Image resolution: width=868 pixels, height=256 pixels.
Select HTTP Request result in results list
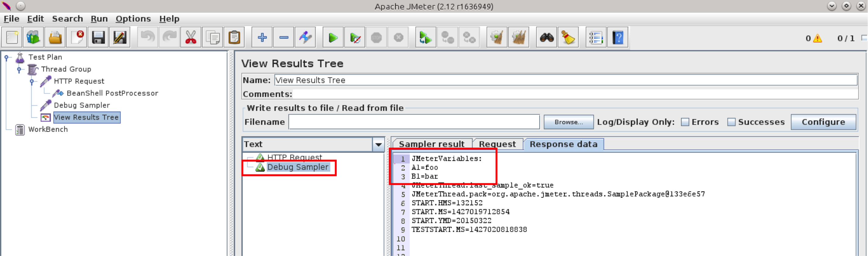[x=295, y=157]
